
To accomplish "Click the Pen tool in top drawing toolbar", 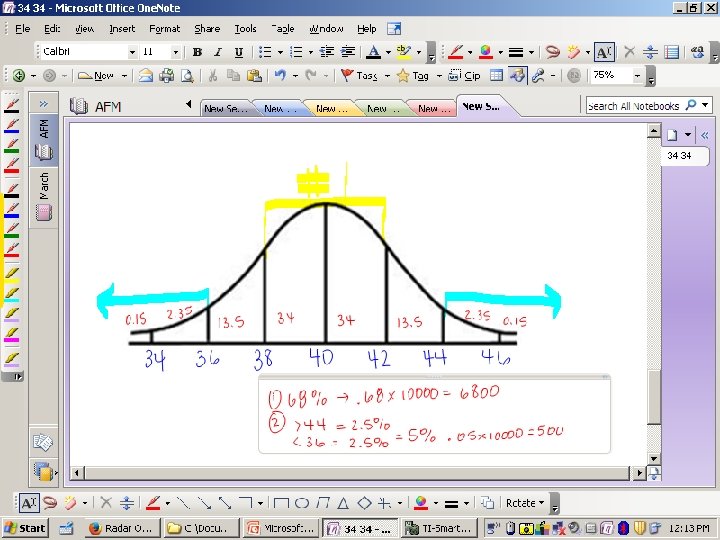I will [456, 52].
